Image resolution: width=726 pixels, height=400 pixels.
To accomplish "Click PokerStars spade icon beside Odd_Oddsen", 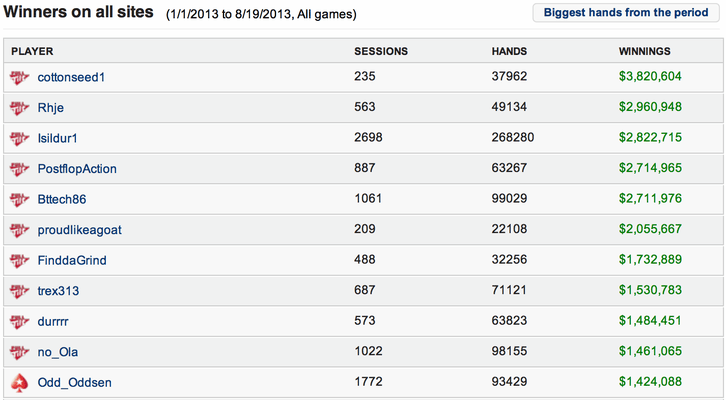I will 19,383.
